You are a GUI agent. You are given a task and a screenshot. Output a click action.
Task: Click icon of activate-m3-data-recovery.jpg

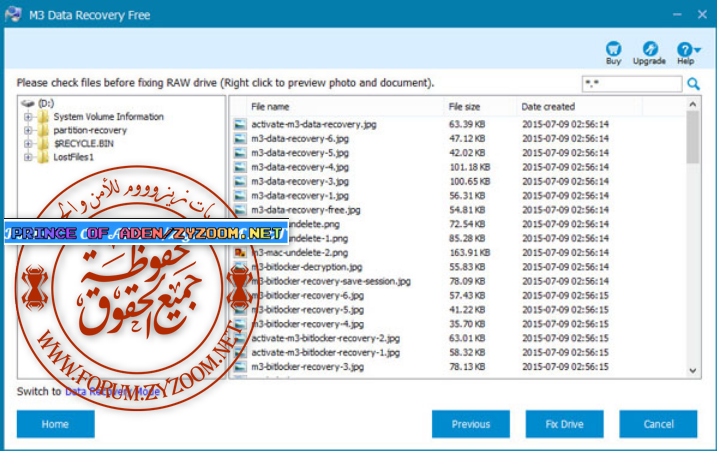click(240, 124)
